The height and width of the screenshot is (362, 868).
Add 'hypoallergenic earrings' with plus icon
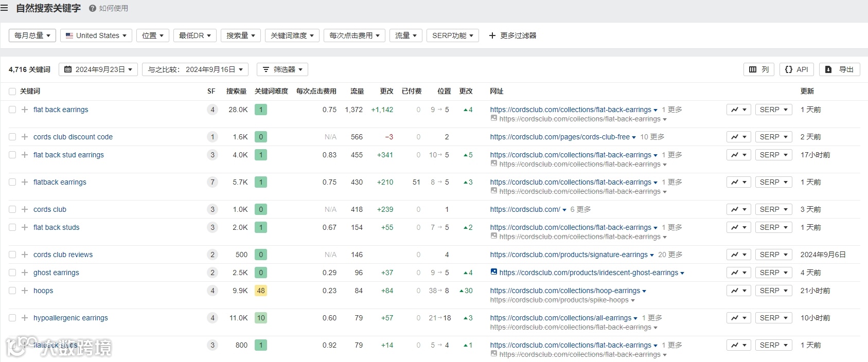tap(25, 318)
